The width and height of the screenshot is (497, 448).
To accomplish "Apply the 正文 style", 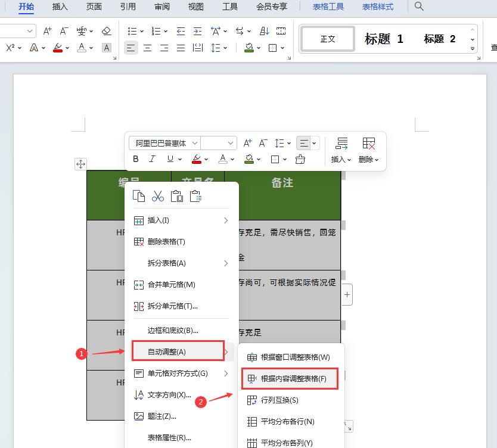I will (327, 39).
